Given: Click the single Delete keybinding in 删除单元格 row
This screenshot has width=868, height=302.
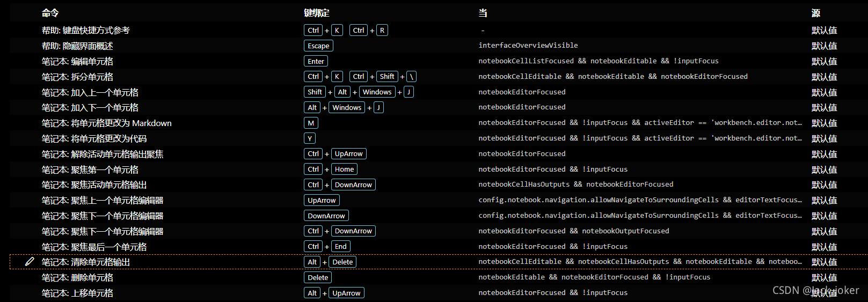Looking at the screenshot, I should (x=318, y=278).
